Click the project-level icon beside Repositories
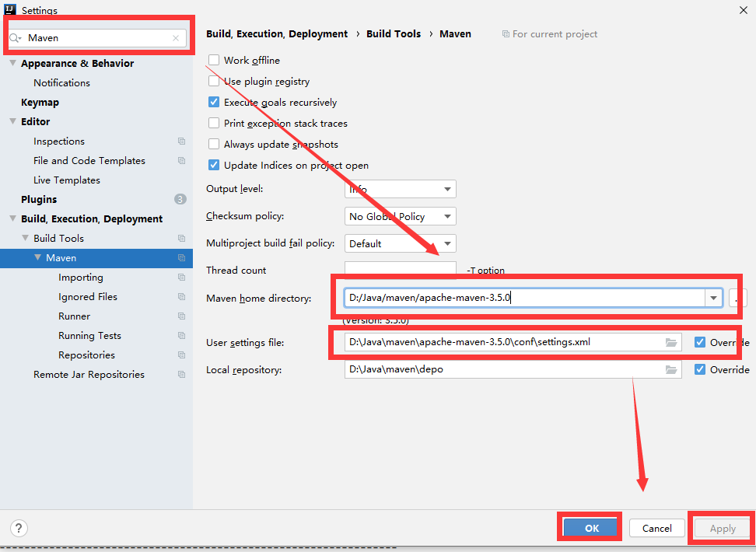Image resolution: width=756 pixels, height=552 pixels. (182, 355)
